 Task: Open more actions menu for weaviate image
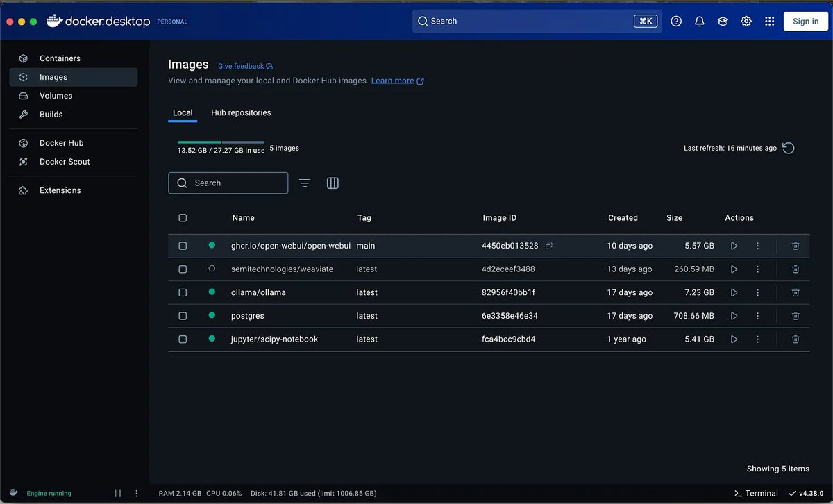(757, 269)
